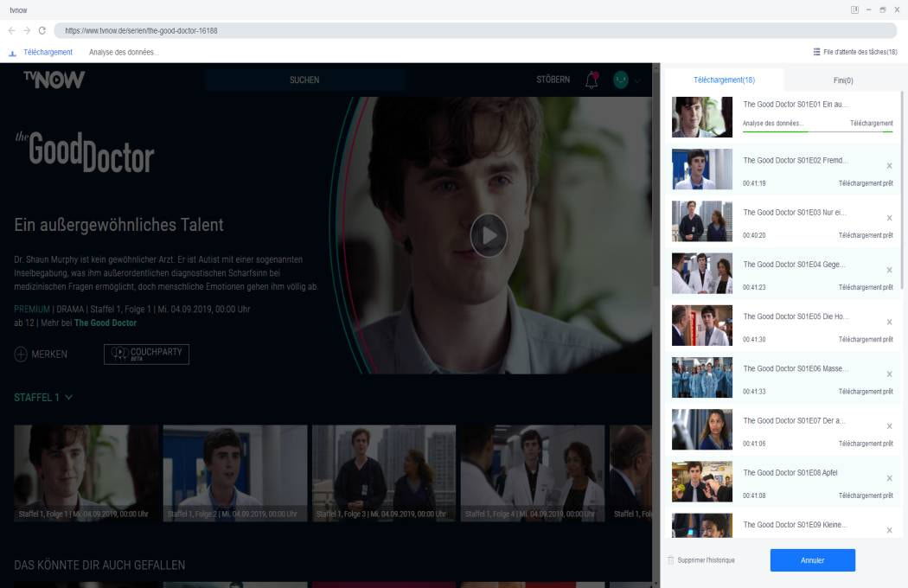Click the window's top-right layout icon
Screen dimensions: 908x588
pos(854,10)
